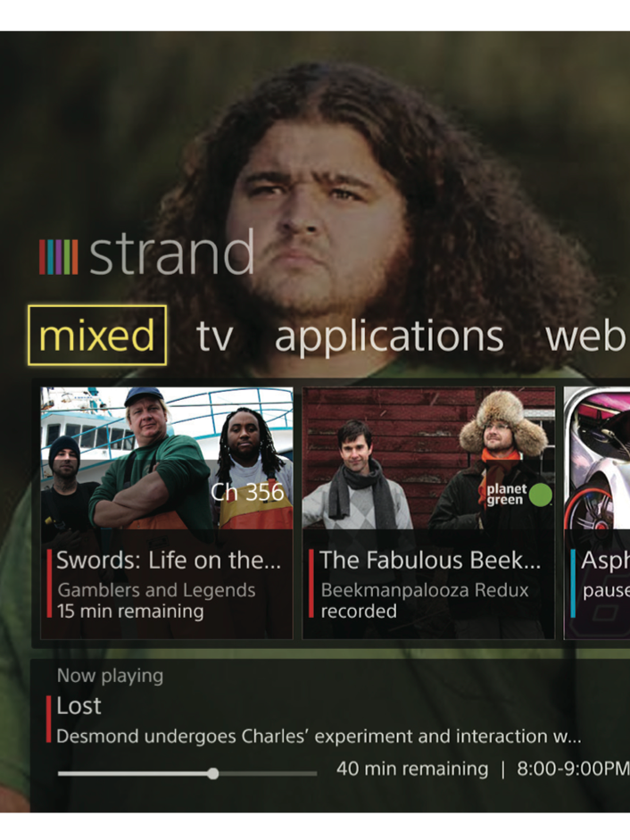630x840 pixels.
Task: Click the Now playing label
Action: 110,676
